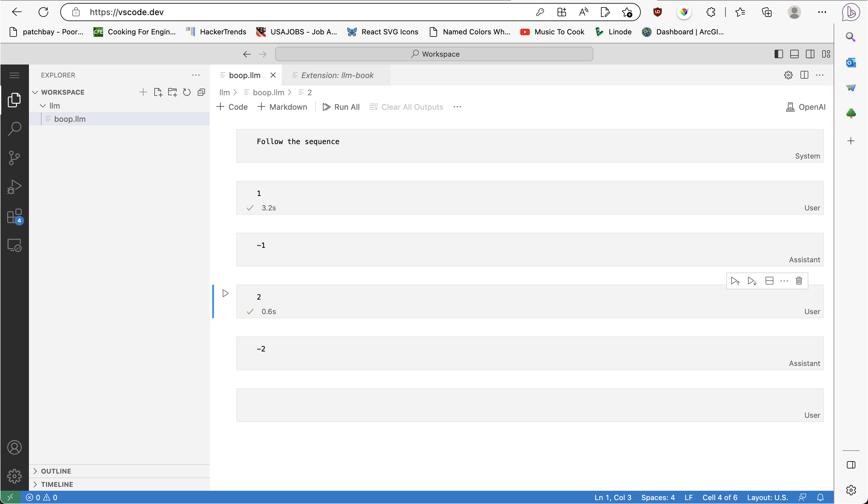Toggle the llm folder collapsed state
The image size is (868, 504).
click(x=42, y=106)
